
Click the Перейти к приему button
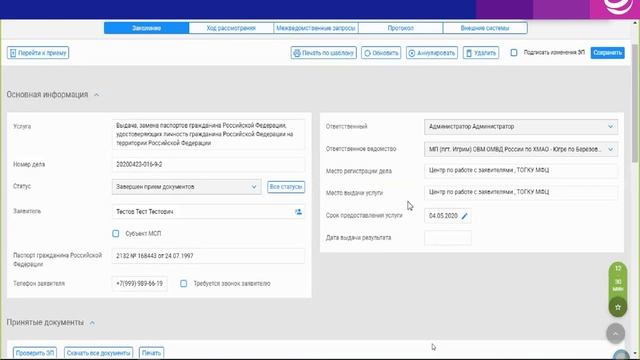point(38,53)
